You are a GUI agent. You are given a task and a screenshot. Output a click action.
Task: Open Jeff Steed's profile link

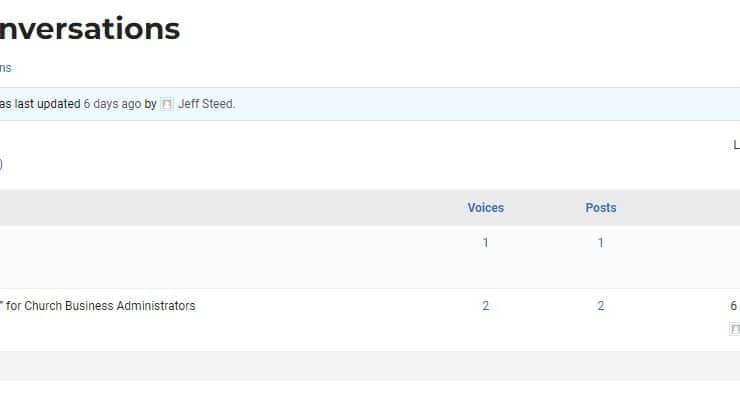(206, 104)
